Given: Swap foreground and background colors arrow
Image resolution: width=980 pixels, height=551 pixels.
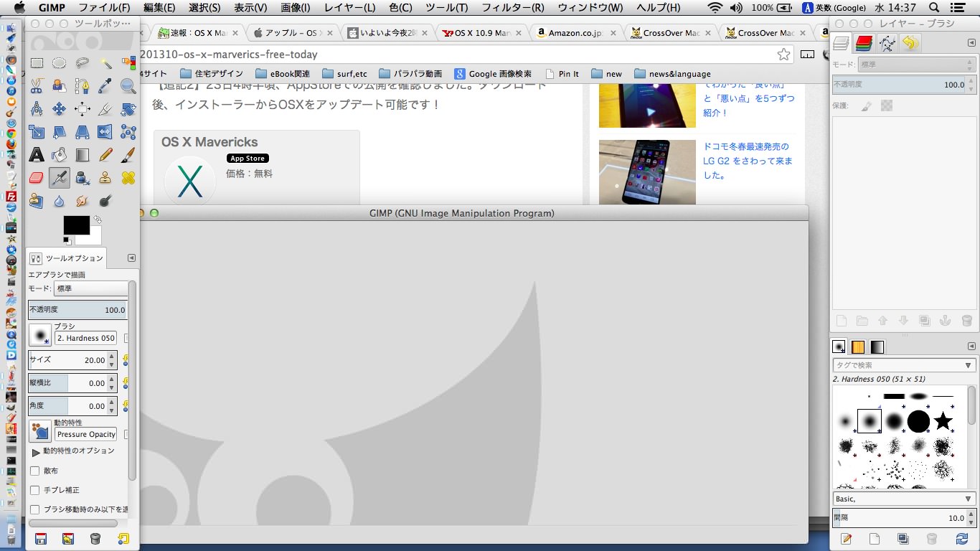Looking at the screenshot, I should (98, 220).
